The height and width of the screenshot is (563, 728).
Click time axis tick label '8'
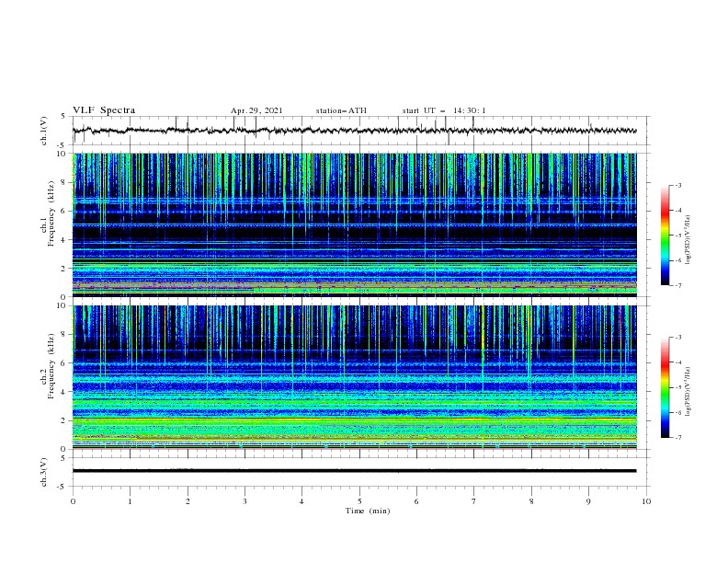pyautogui.click(x=531, y=501)
